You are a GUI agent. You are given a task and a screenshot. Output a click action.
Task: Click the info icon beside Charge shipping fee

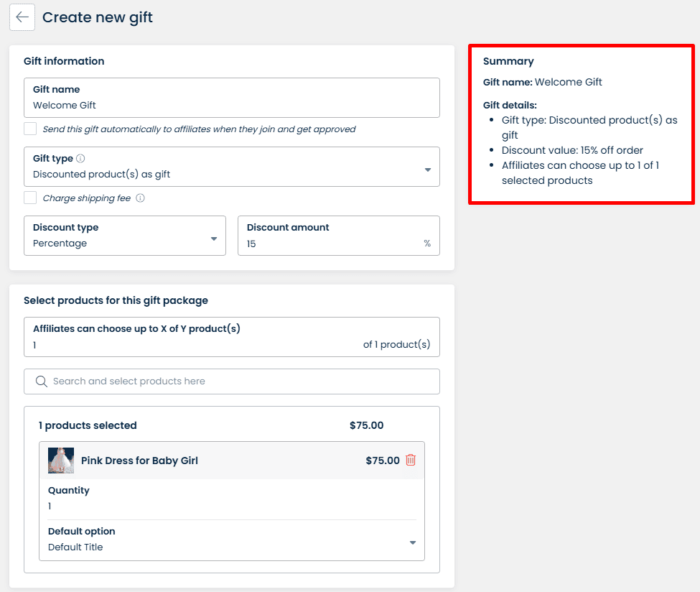tap(140, 198)
